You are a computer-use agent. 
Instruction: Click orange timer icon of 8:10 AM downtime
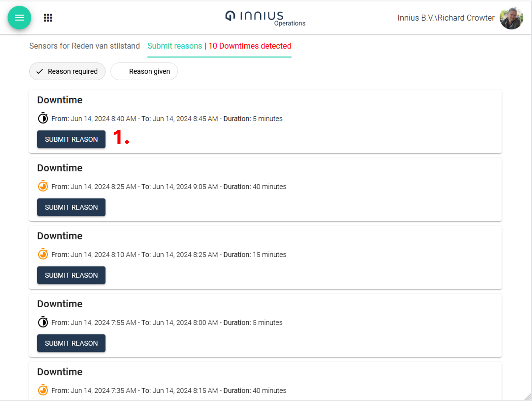[x=43, y=254]
